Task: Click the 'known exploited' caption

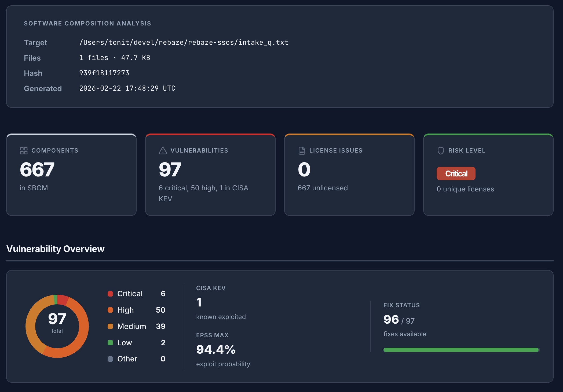Action: click(x=221, y=317)
